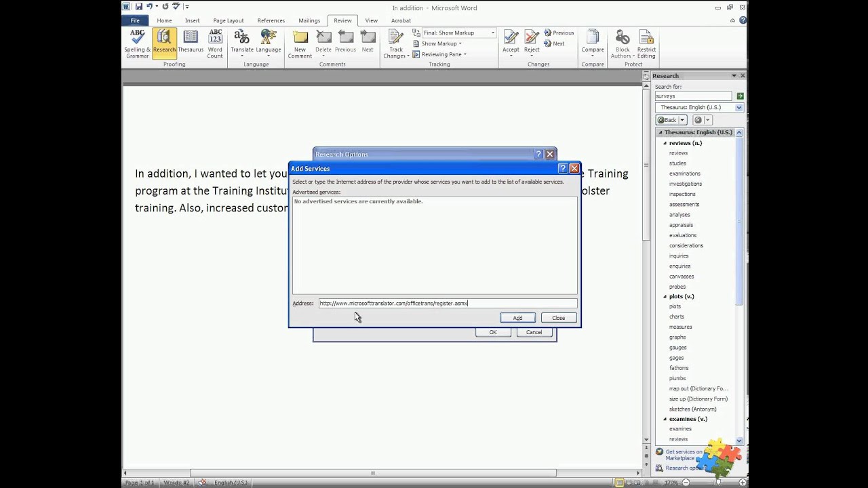Open the File tab
The width and height of the screenshot is (868, 488).
click(135, 20)
